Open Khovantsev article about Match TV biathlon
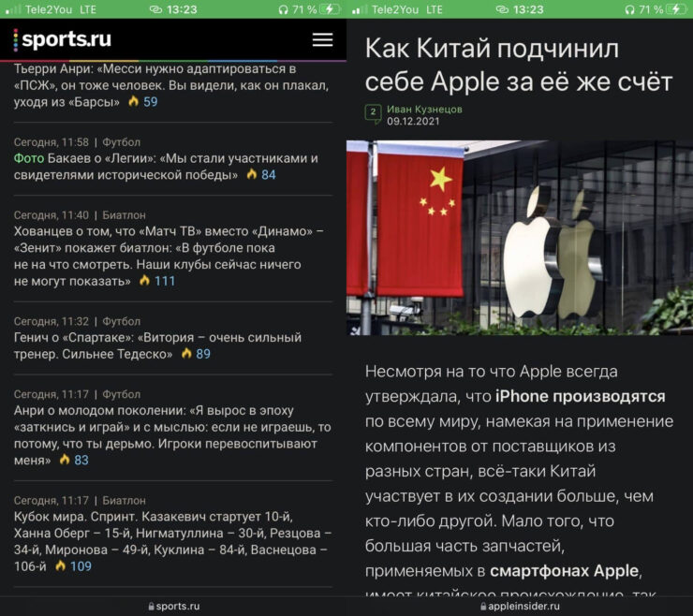This screenshot has width=693, height=616. (x=169, y=257)
